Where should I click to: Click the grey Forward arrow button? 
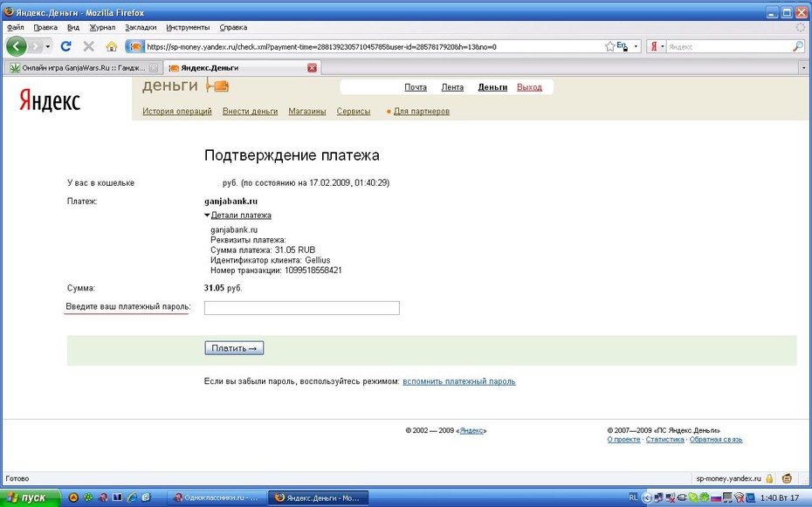pyautogui.click(x=35, y=46)
